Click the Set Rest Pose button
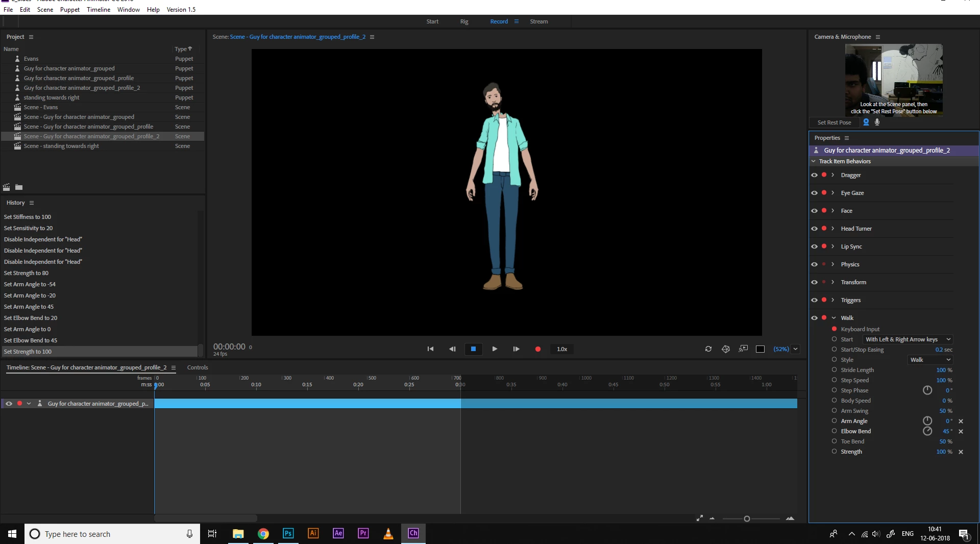The image size is (980, 544). click(x=834, y=122)
